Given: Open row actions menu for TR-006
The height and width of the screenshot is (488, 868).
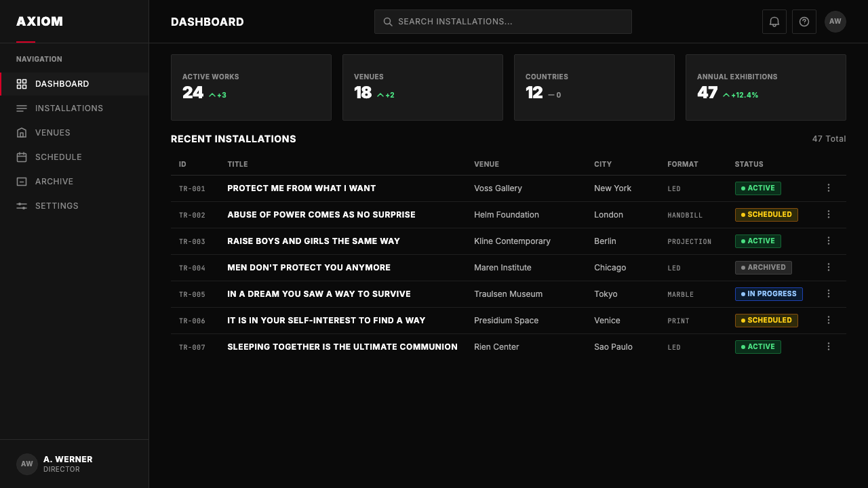Looking at the screenshot, I should pos(829,321).
